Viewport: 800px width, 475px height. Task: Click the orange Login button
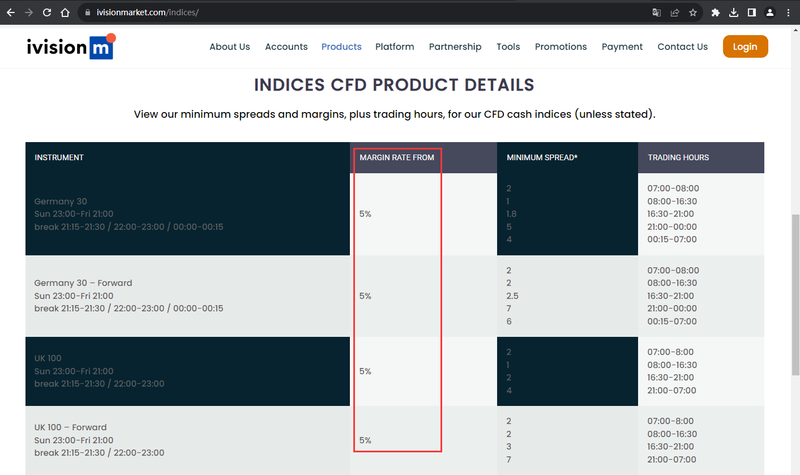coord(745,46)
